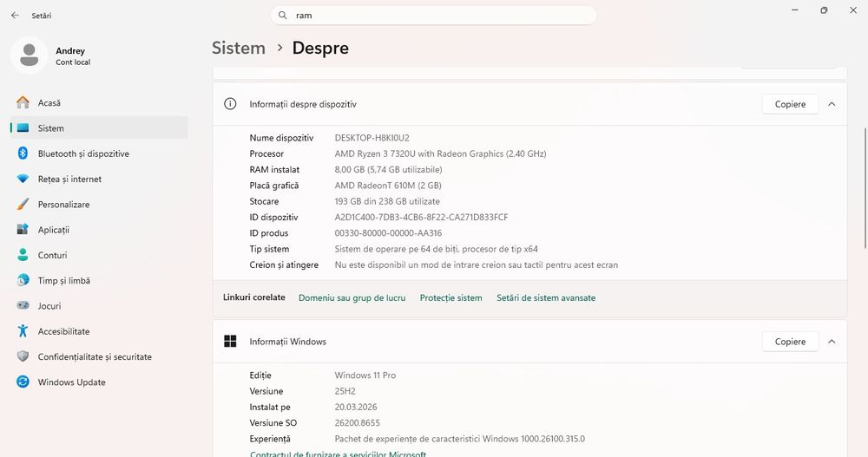Screen dimensions: 868x457
Task: Click the Rețea și internet wifi icon
Action: pos(23,179)
